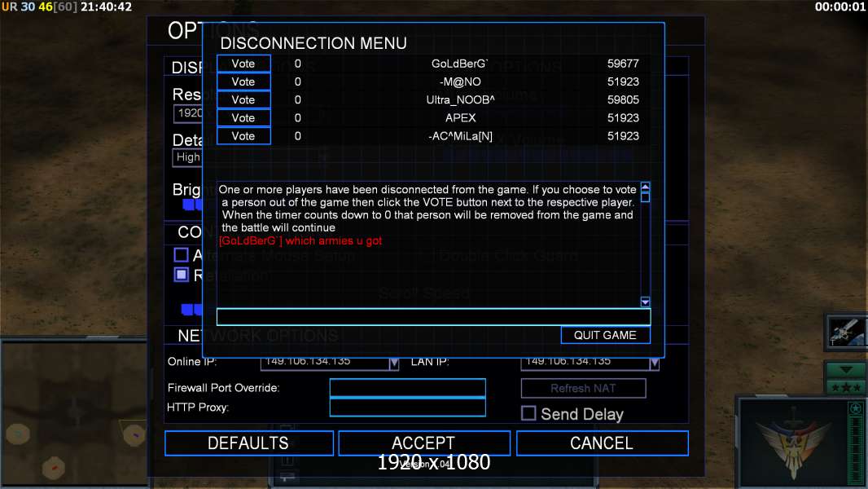Vote out player Ultra_NOOB^
The image size is (868, 489).
(243, 99)
